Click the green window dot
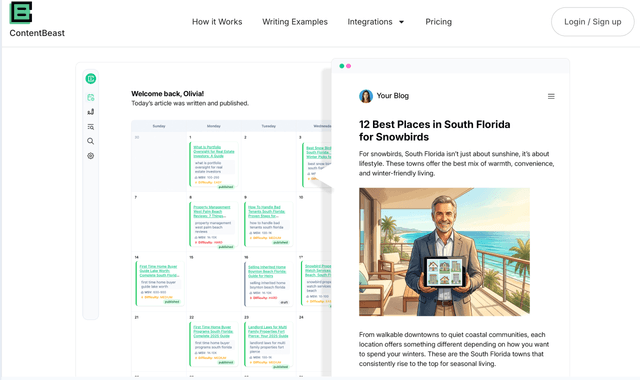Image resolution: width=640 pixels, height=380 pixels. pyautogui.click(x=342, y=66)
